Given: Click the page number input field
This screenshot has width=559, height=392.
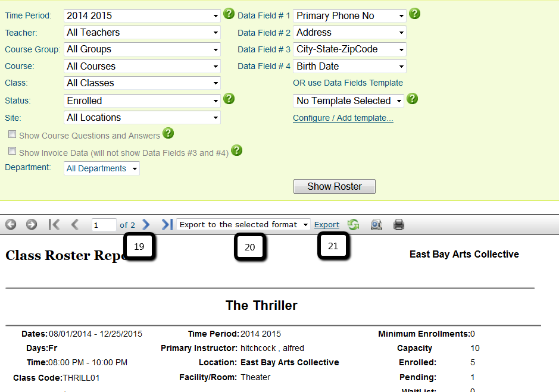Looking at the screenshot, I should (104, 225).
